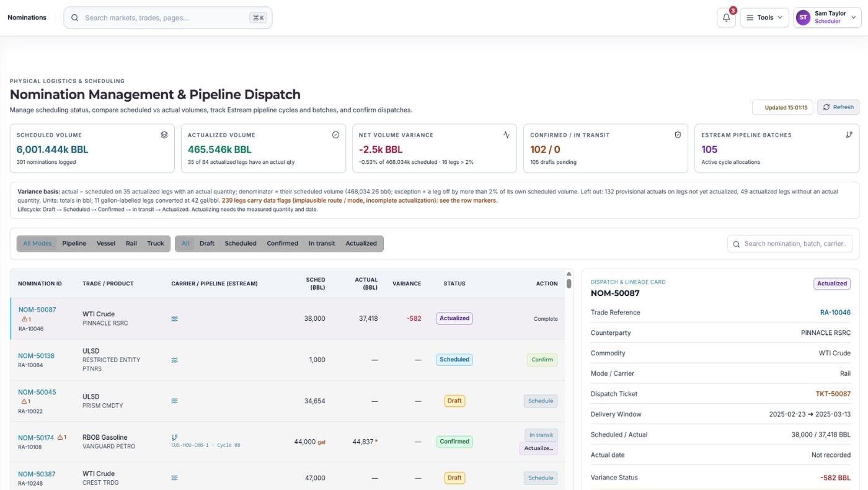The height and width of the screenshot is (490, 868).
Task: Click the nominations table scrollbar
Action: tap(569, 283)
